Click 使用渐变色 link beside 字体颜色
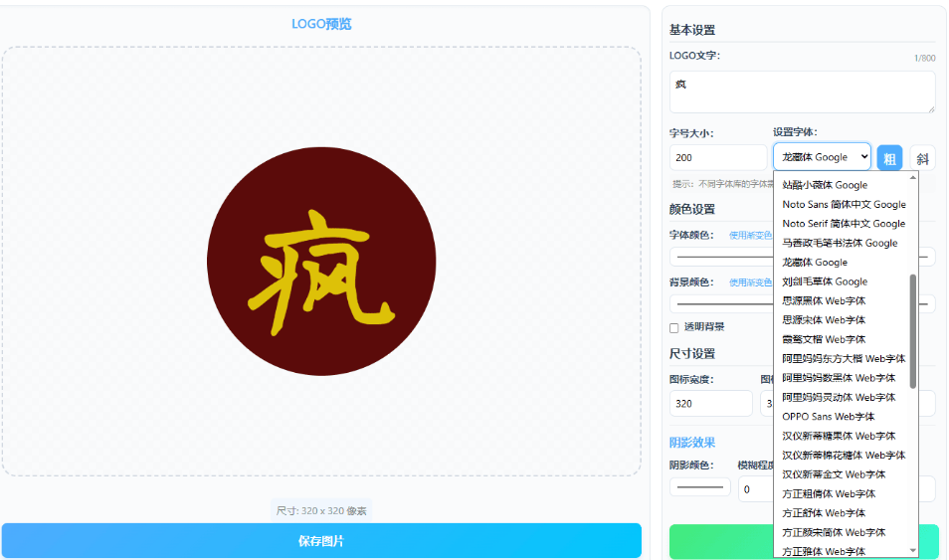The height and width of the screenshot is (560, 949). coord(750,236)
